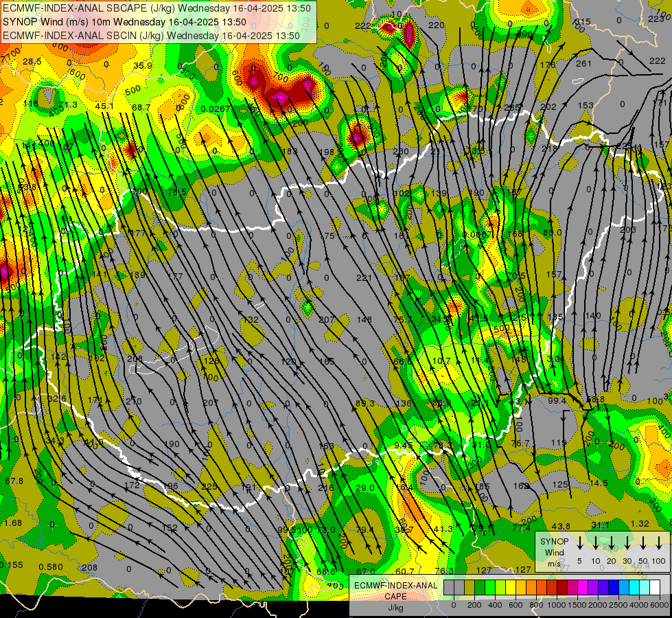
Task: Click the '2500' tick label on the CAPE scale
Action: (x=618, y=604)
